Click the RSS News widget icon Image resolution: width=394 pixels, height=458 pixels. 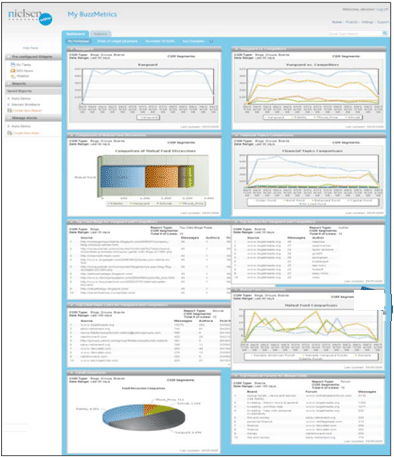click(x=13, y=70)
